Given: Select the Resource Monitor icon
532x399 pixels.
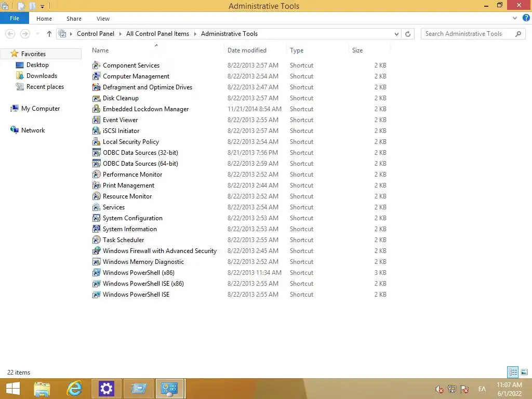Looking at the screenshot, I should [96, 196].
